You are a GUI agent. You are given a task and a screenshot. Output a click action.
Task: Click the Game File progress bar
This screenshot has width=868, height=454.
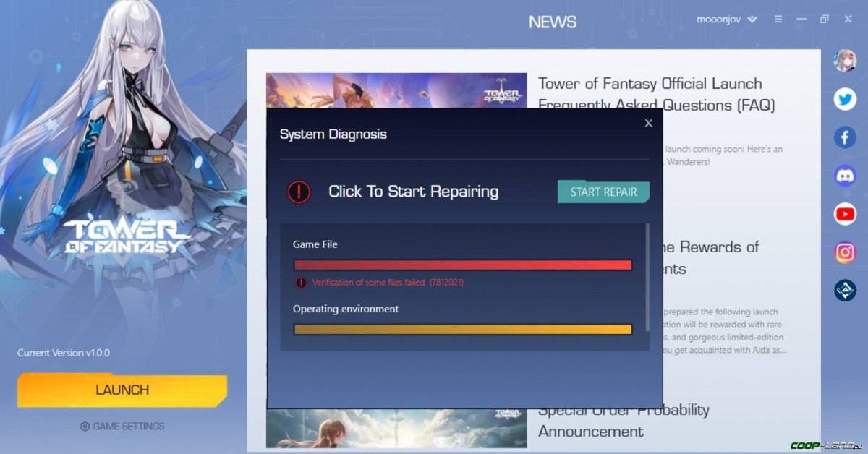(461, 265)
